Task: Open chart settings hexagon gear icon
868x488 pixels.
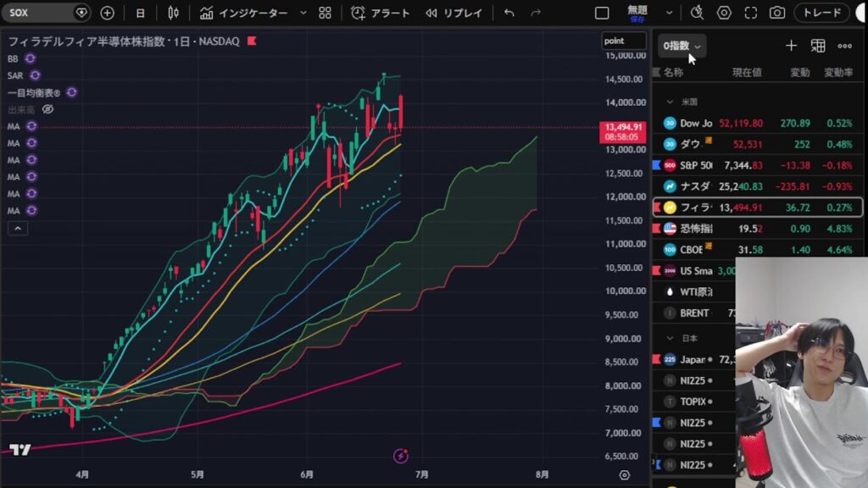Action: click(724, 13)
